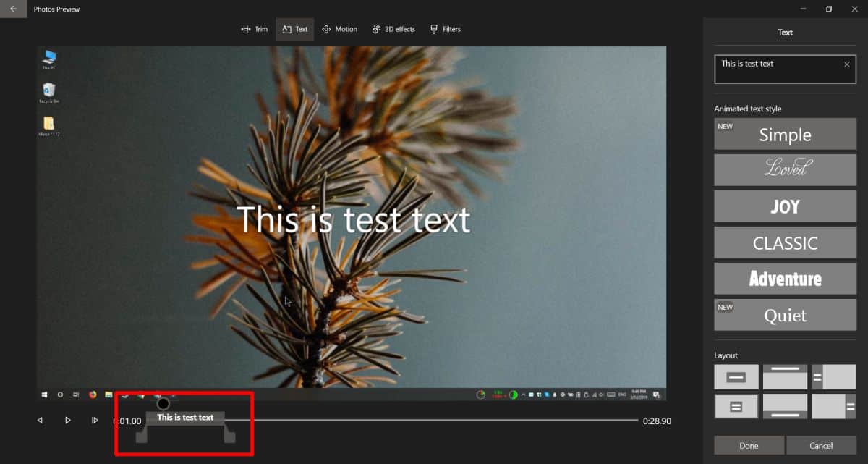Click the Done button
The width and height of the screenshot is (868, 464).
[x=749, y=445]
